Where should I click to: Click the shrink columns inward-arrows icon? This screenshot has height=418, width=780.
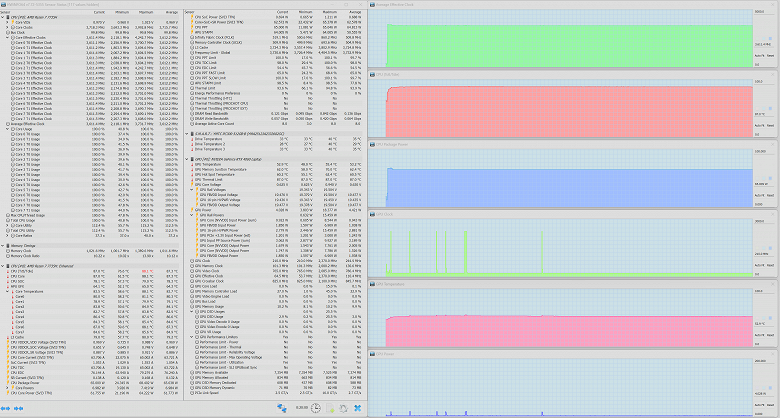click(18, 409)
